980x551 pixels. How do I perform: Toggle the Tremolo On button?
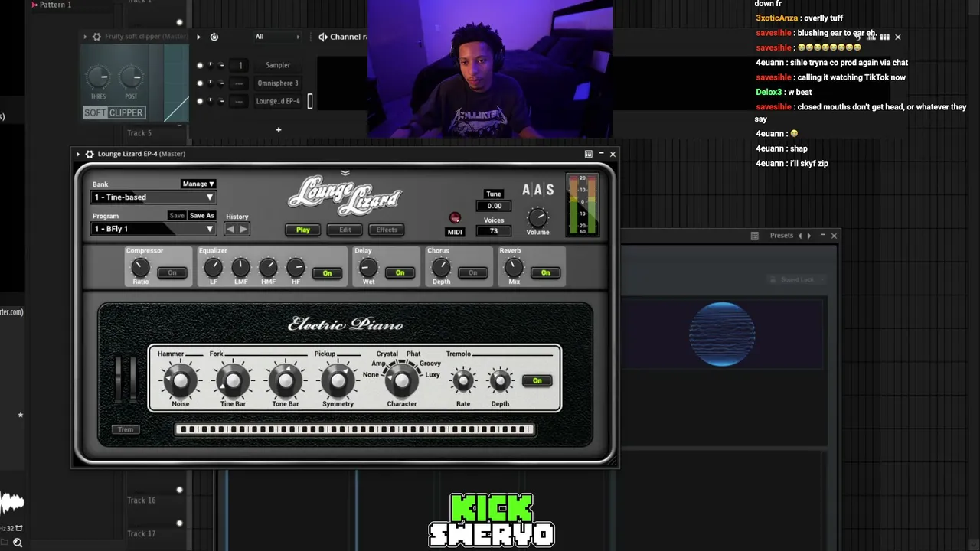(x=537, y=380)
